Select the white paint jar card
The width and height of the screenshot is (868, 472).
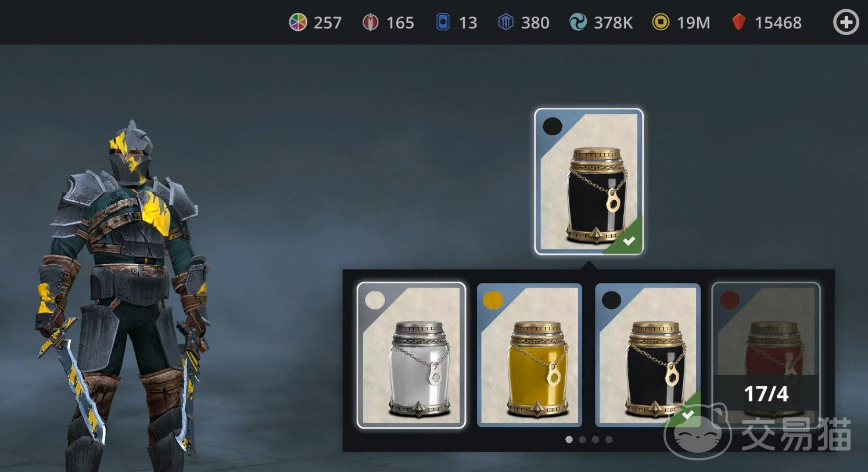click(411, 355)
